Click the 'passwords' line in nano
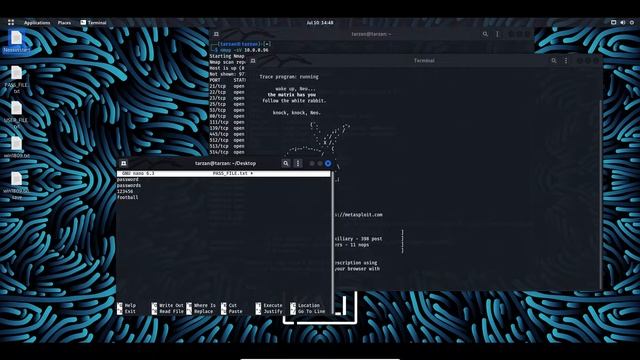640x360 pixels. (x=129, y=185)
